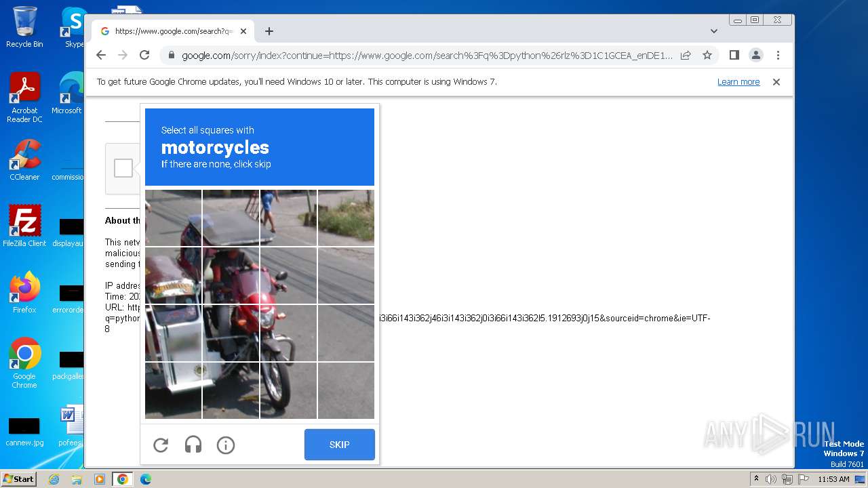Viewport: 868px width, 488px height.
Task: Open cannew.jpg desktop file
Action: [x=24, y=431]
